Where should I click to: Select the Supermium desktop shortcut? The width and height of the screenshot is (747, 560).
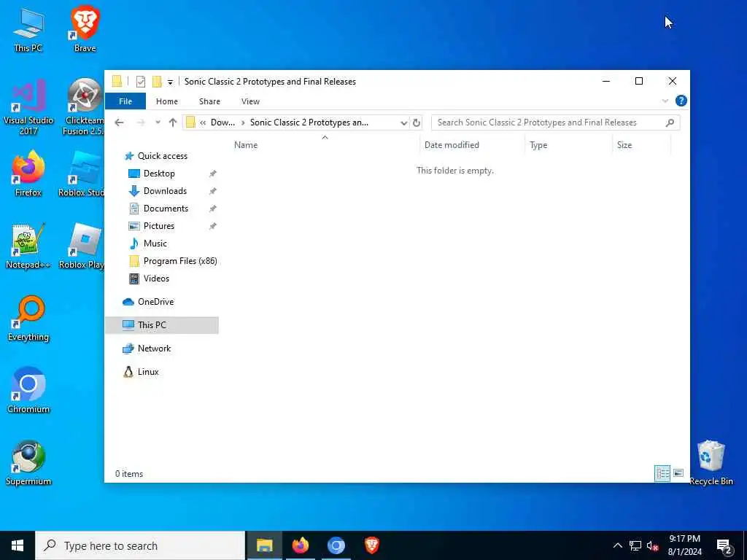(x=28, y=463)
